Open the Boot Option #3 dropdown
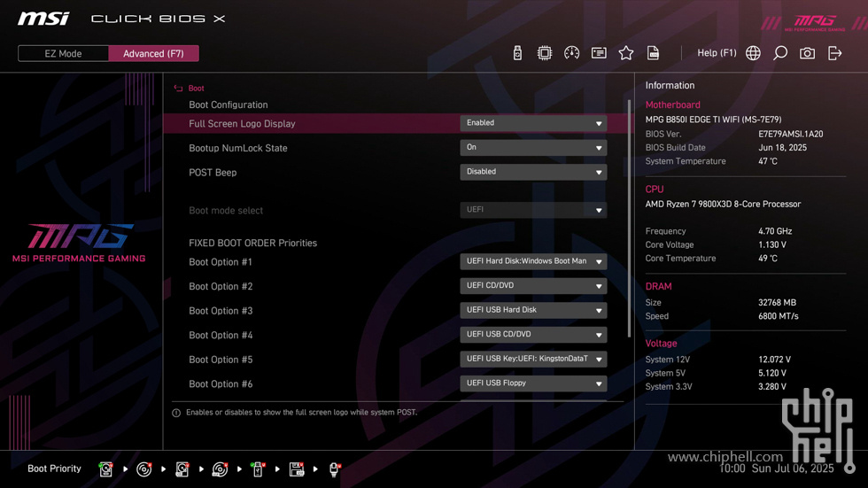 point(533,310)
